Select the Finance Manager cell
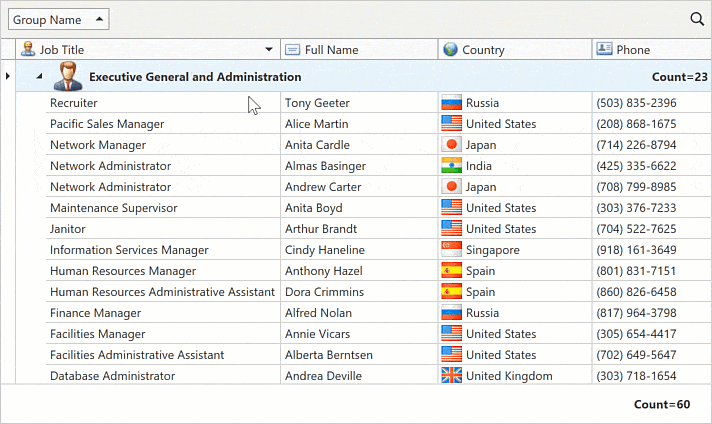This screenshot has height=424, width=712. 163,312
